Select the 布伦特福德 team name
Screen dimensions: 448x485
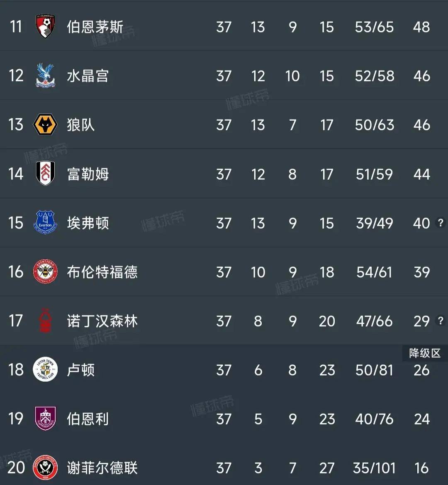(102, 272)
